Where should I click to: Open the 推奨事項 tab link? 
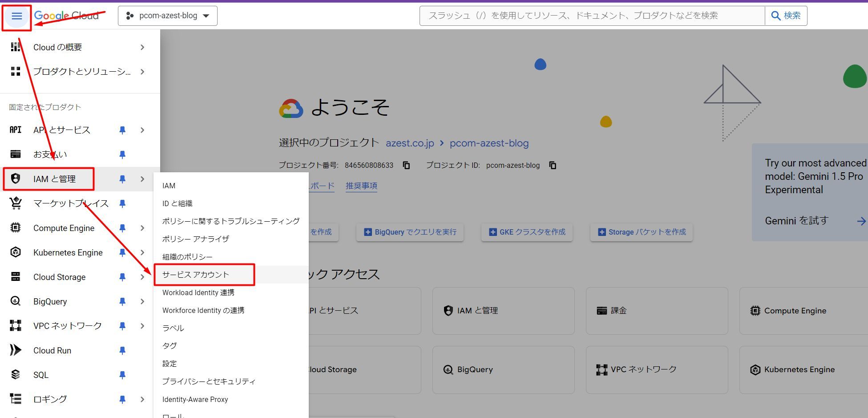coord(361,186)
